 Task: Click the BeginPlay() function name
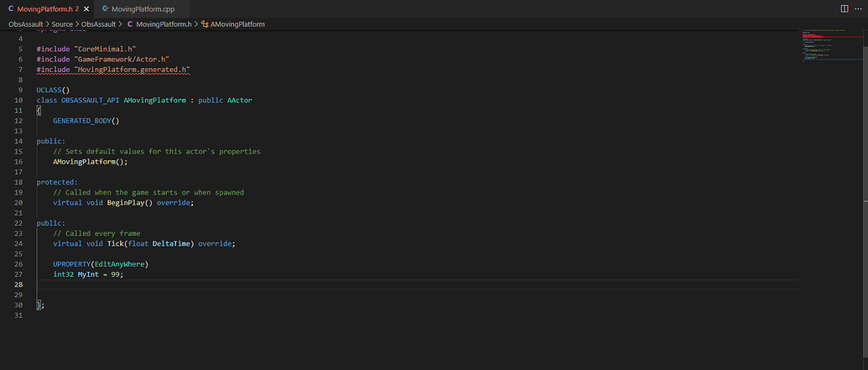[129, 203]
